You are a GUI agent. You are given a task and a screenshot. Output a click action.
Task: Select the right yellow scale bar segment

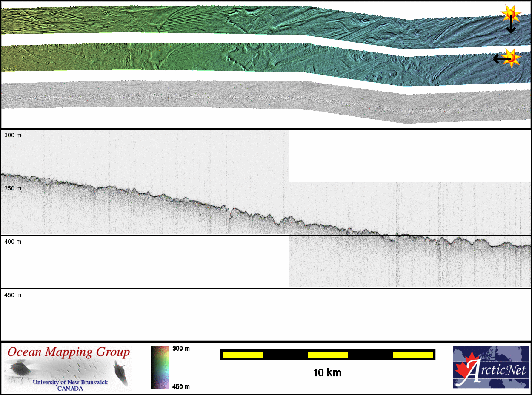tap(412, 355)
